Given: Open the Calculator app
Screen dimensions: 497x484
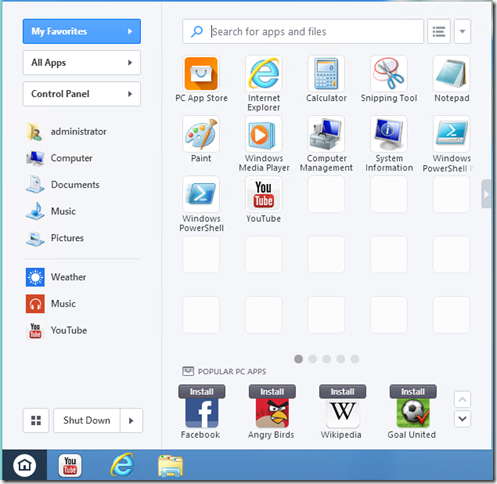Looking at the screenshot, I should [326, 74].
